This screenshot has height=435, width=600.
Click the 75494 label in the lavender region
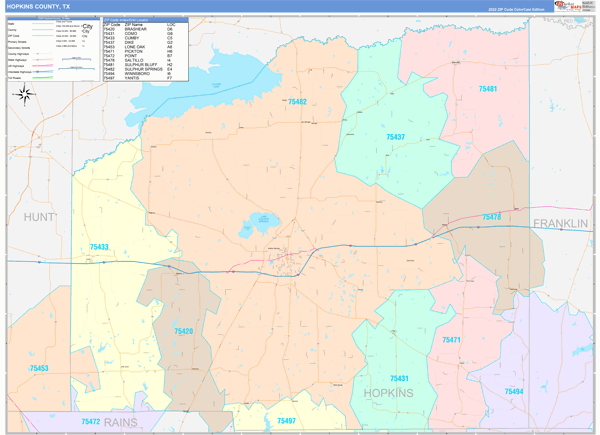tap(513, 391)
